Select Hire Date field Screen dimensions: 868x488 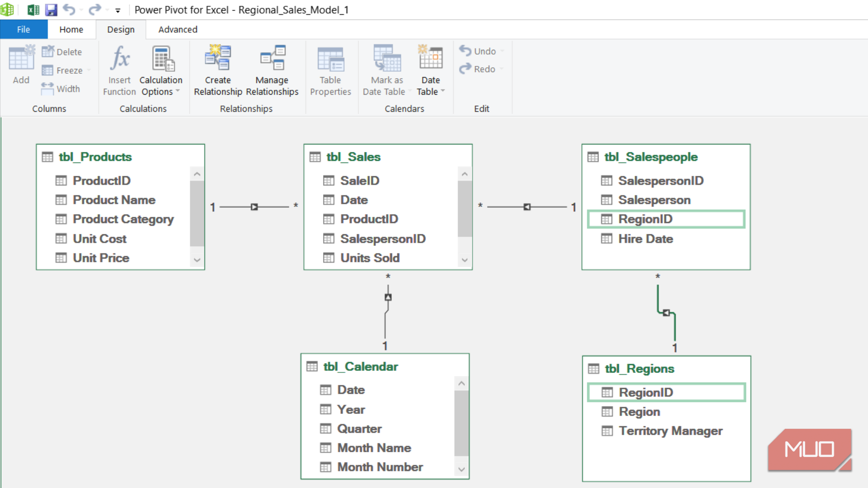pyautogui.click(x=645, y=239)
